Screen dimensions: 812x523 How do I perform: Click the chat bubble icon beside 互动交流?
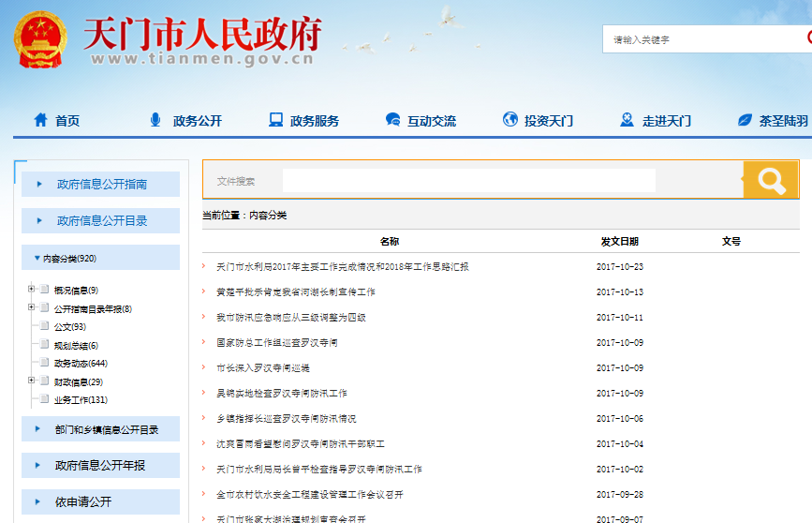(x=393, y=120)
